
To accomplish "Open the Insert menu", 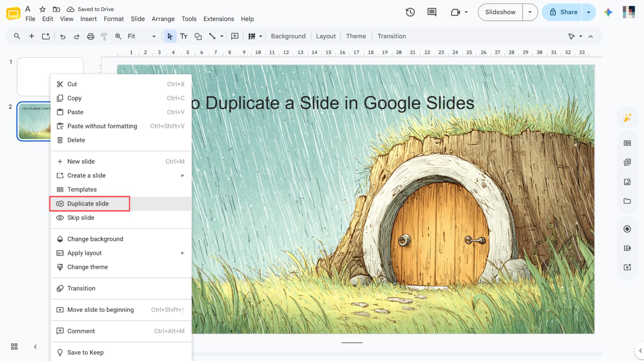I will click(x=88, y=19).
